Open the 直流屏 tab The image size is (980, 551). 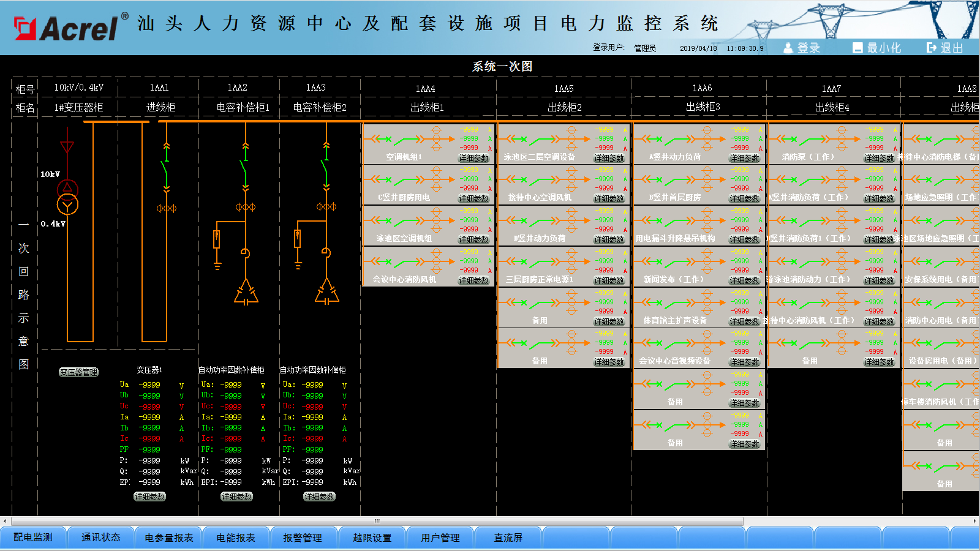[508, 538]
